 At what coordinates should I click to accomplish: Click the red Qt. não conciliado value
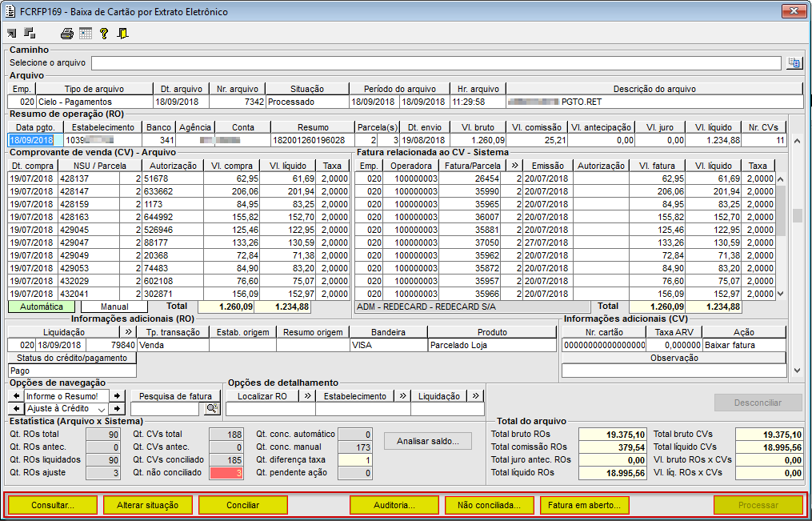coord(226,473)
